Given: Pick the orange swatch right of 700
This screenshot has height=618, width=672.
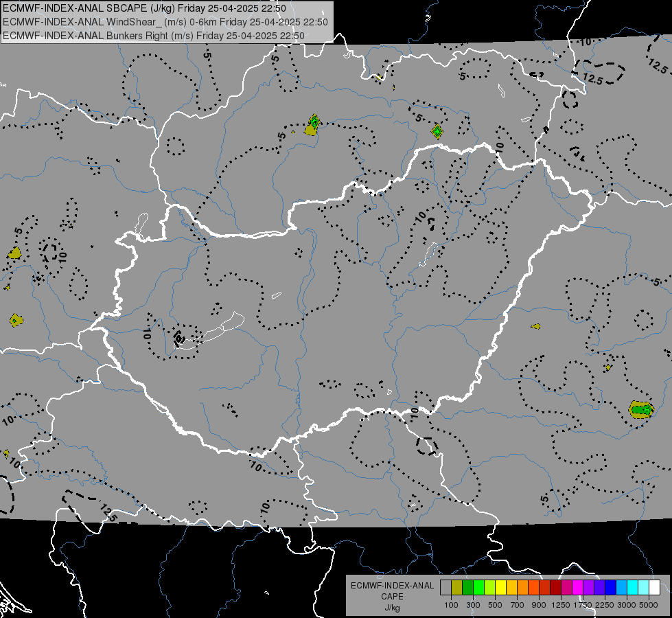Looking at the screenshot, I should click(x=523, y=588).
